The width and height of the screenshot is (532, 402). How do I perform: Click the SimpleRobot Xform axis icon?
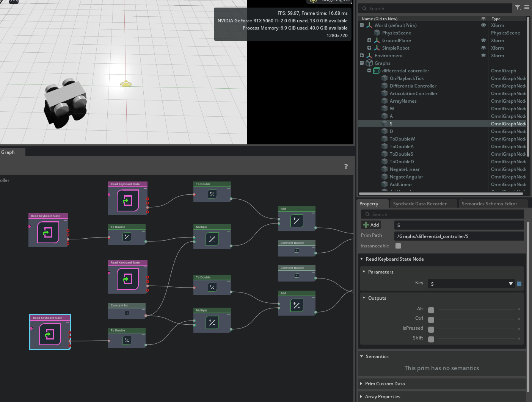coord(377,48)
